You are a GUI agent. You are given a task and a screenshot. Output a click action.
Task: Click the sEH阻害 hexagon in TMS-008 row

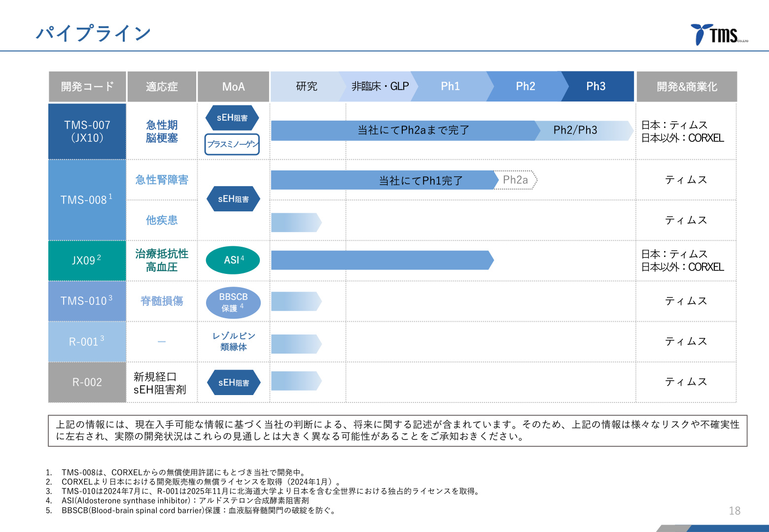[x=233, y=199]
